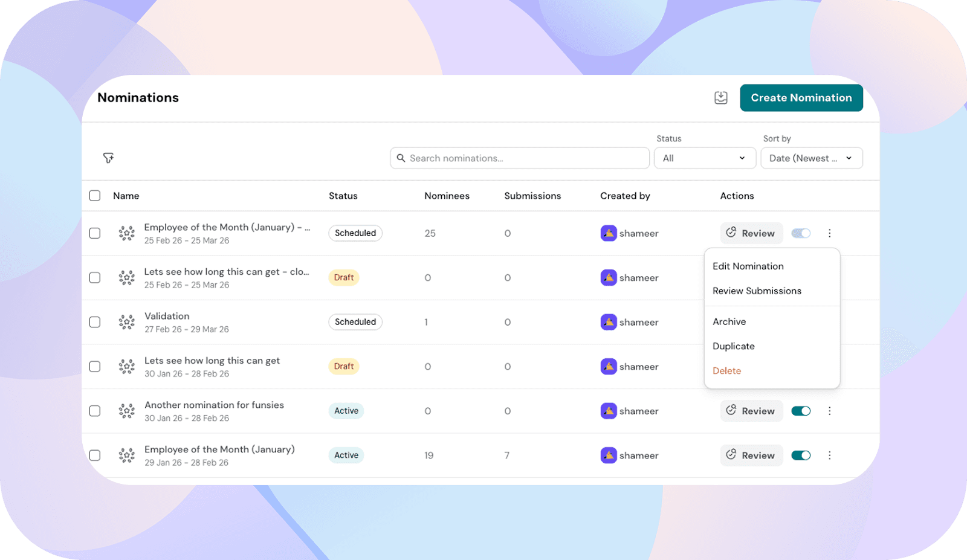The width and height of the screenshot is (967, 560).
Task: Click Review for Another nomination for funsies
Action: click(x=751, y=411)
